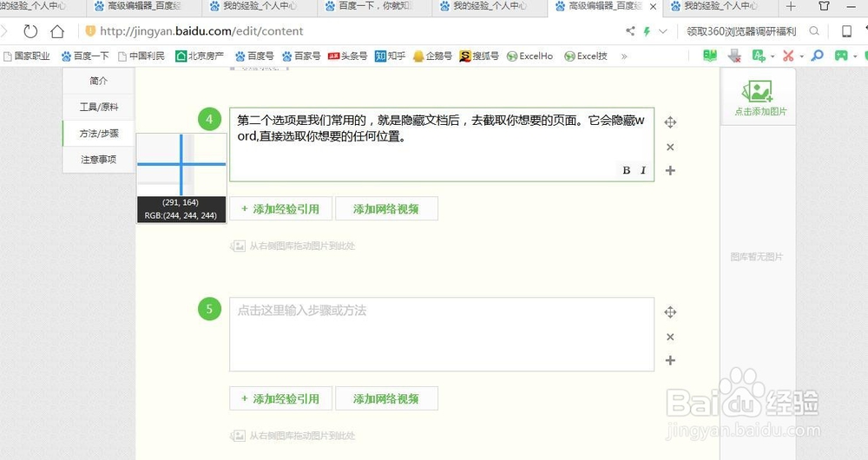
Task: Open 国家职业 bookmark
Action: 27,56
